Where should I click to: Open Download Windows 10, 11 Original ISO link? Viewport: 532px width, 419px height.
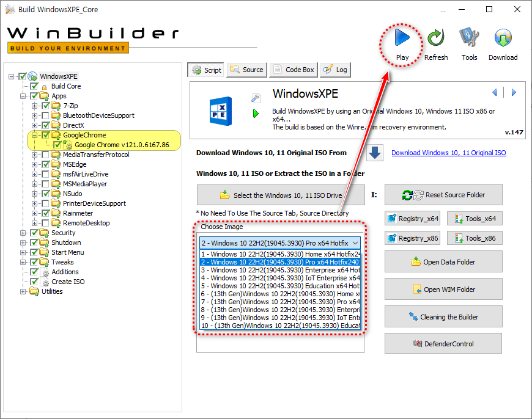(449, 153)
